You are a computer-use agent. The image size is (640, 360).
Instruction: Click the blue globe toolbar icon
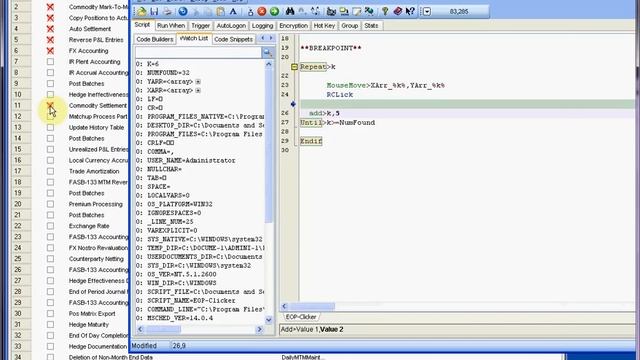(183, 11)
